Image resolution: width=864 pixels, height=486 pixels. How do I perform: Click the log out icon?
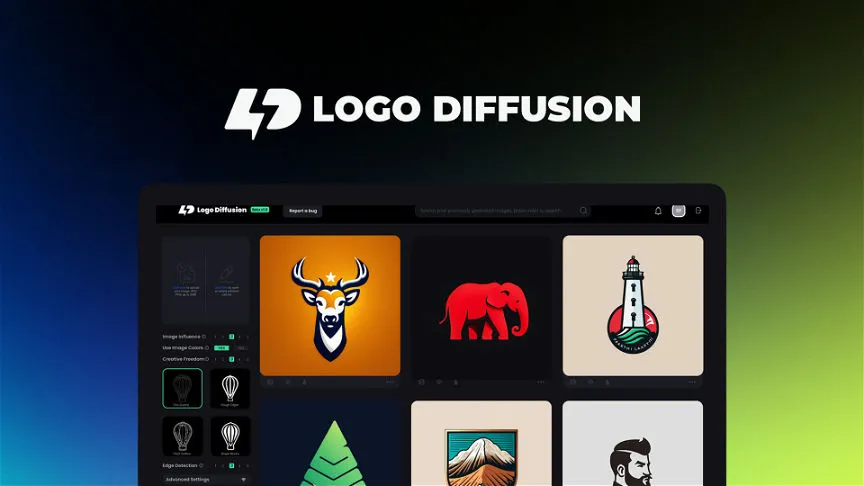tap(698, 210)
